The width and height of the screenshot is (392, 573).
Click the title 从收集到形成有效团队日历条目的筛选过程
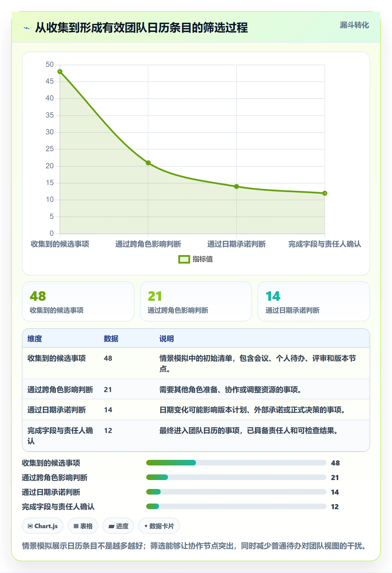pyautogui.click(x=141, y=28)
